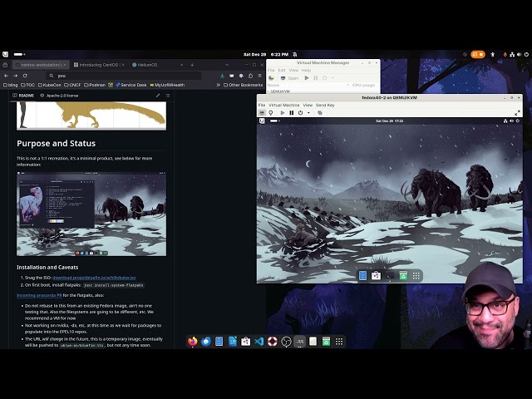Click the browser address bar
This screenshot has width=532, height=399.
pos(124,76)
